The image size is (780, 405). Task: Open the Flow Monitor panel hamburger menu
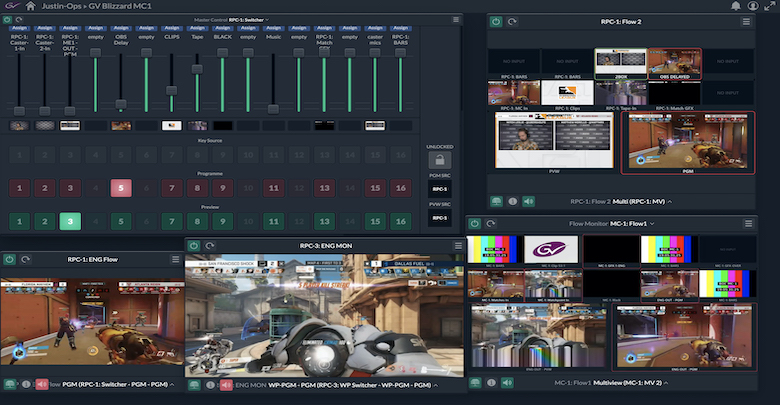(x=749, y=224)
